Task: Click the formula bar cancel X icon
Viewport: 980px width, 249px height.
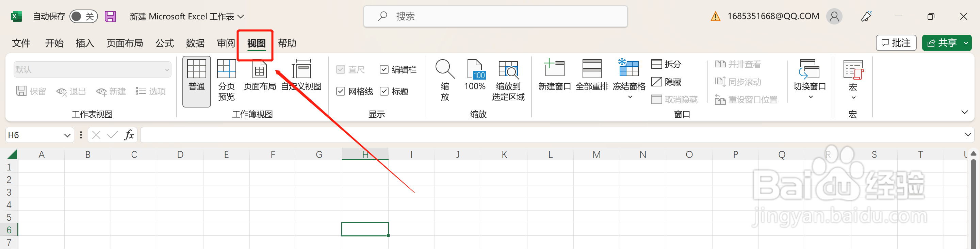Action: pos(96,135)
